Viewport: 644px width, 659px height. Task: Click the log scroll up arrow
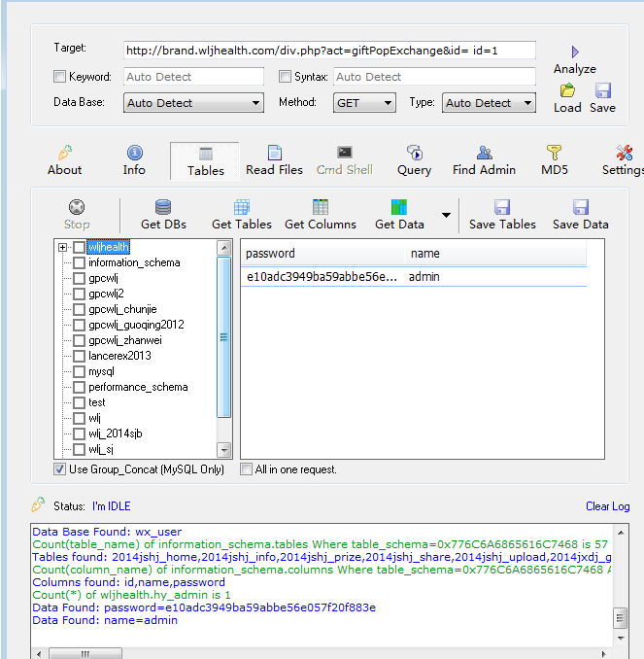[621, 533]
